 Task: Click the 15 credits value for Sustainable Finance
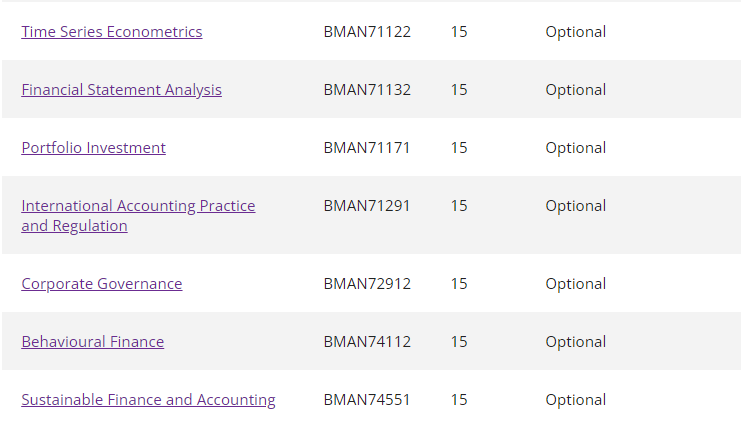tap(459, 400)
